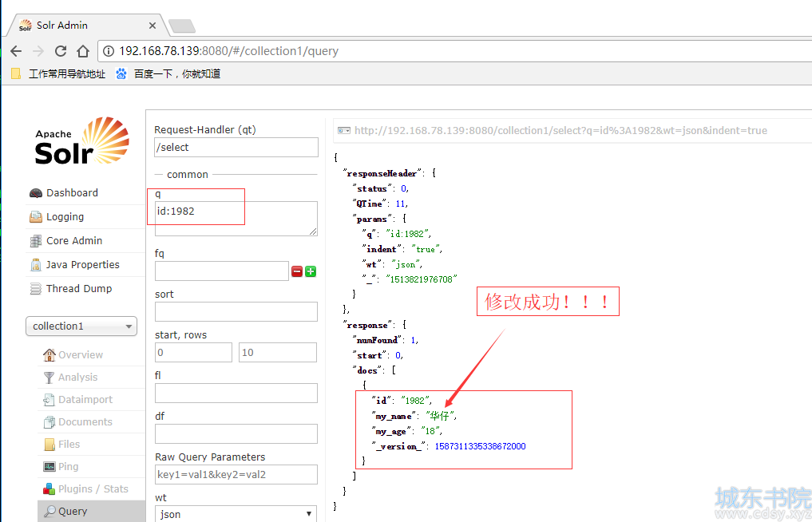Click into the q query textarea
The image size is (812, 522).
coord(236,219)
